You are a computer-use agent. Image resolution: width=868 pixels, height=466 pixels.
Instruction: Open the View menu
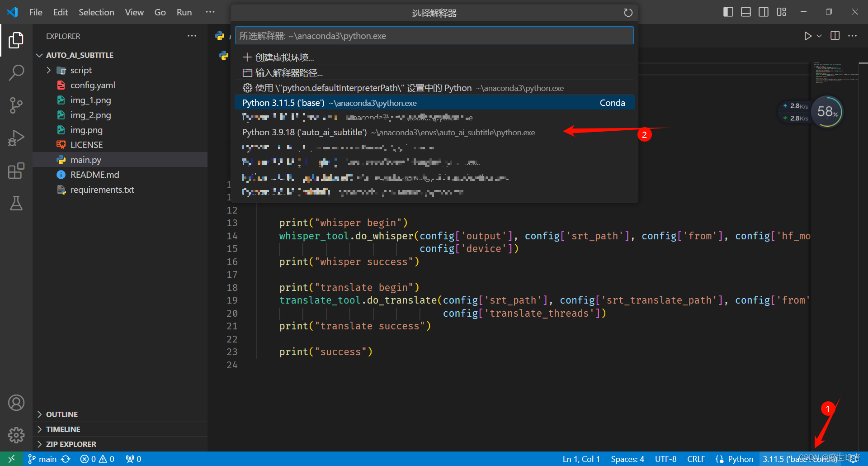(134, 12)
